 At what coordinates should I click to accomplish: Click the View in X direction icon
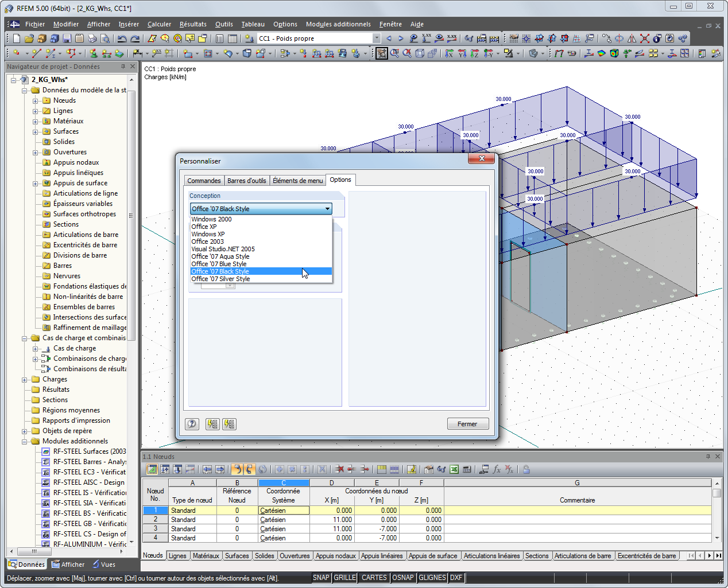[x=449, y=53]
